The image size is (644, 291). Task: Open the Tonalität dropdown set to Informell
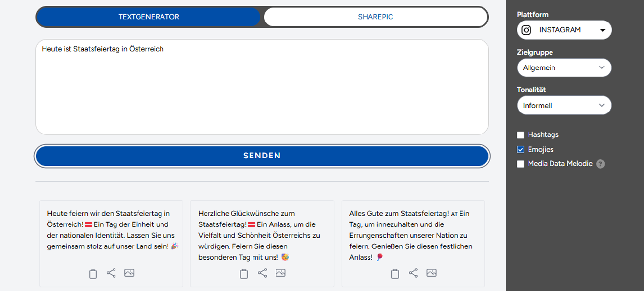[564, 105]
